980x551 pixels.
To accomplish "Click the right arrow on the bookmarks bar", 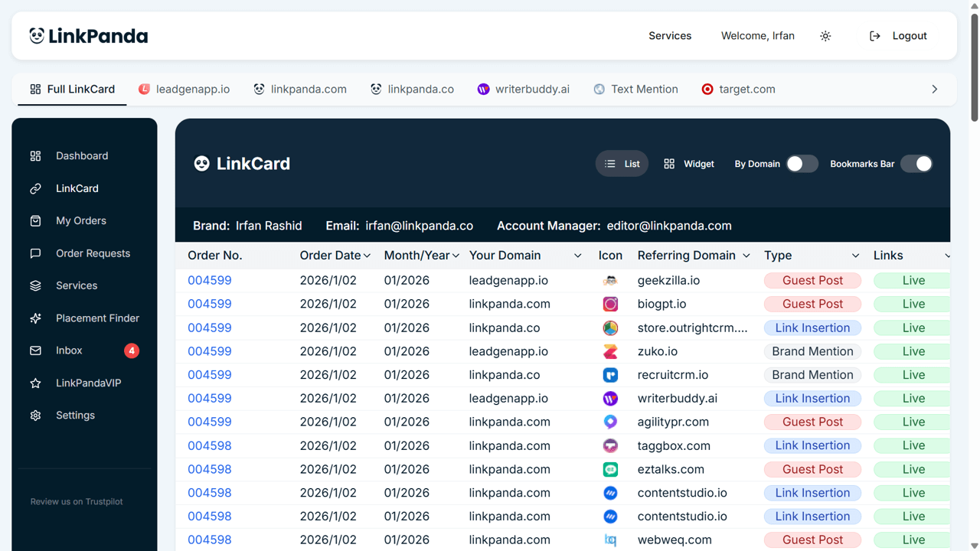I will pyautogui.click(x=934, y=89).
